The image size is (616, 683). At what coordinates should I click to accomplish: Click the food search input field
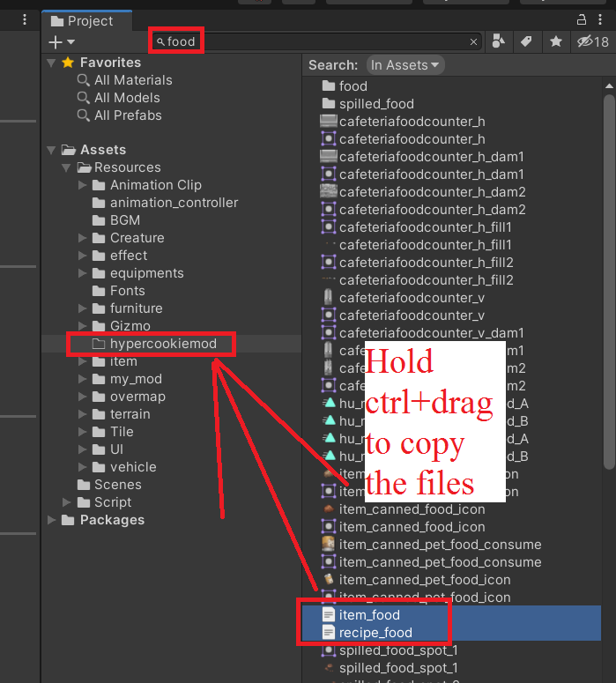click(316, 41)
